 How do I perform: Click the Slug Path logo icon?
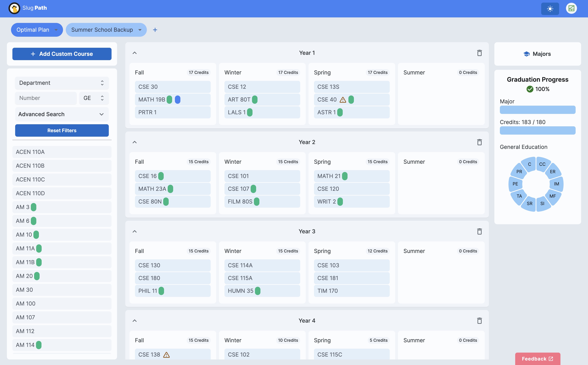pos(14,8)
